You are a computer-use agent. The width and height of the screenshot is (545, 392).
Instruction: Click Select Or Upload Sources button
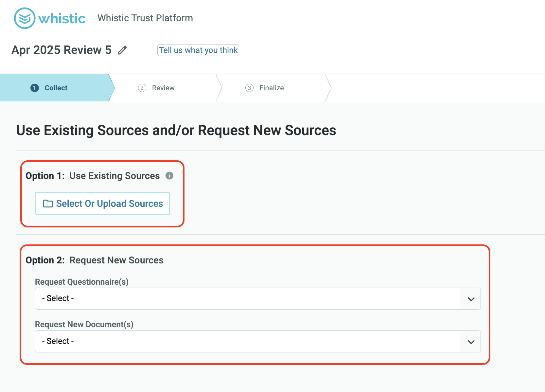[x=102, y=204]
